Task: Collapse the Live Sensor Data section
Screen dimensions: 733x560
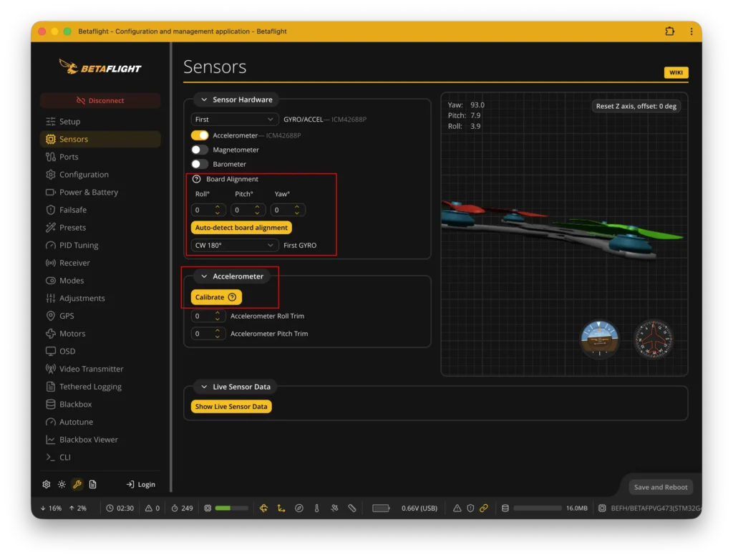Action: (x=204, y=387)
